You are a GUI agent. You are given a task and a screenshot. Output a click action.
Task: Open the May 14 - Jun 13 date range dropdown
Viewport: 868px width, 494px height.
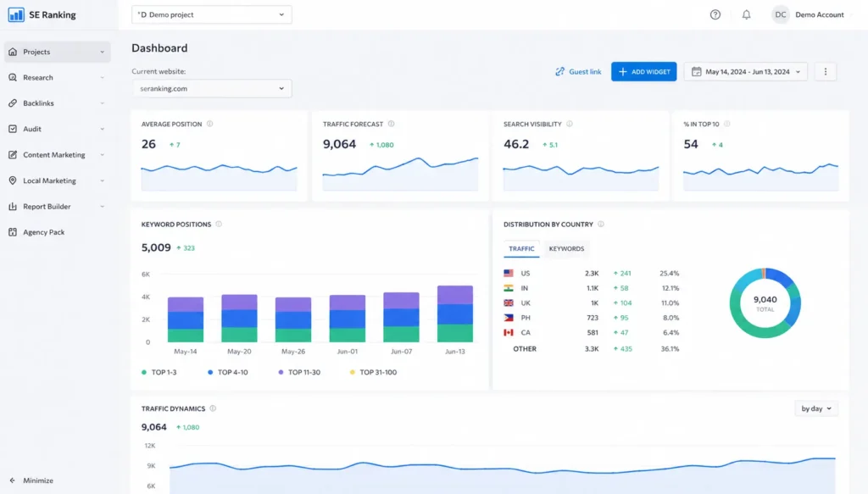[x=746, y=72]
